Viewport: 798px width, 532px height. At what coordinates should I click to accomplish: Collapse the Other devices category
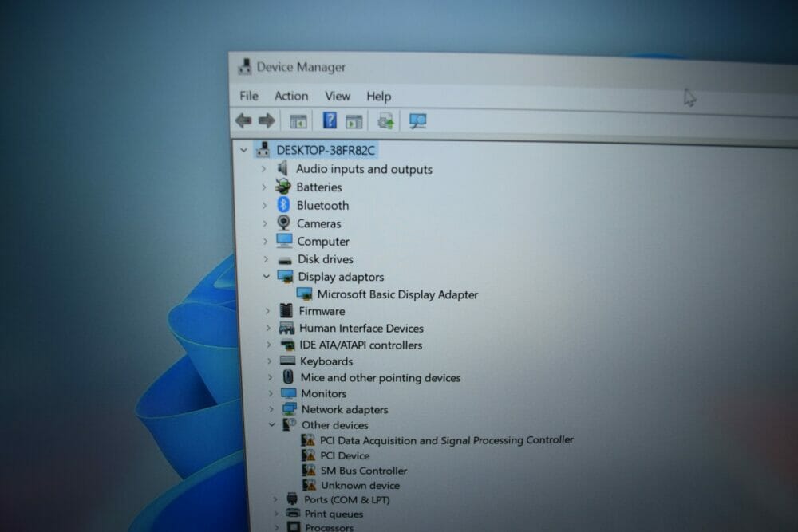coord(272,424)
